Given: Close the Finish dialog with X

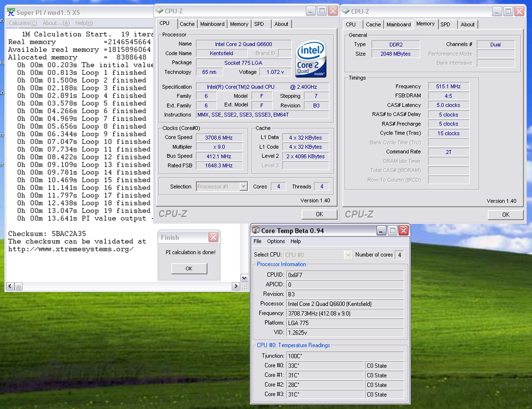Looking at the screenshot, I should coord(214,237).
